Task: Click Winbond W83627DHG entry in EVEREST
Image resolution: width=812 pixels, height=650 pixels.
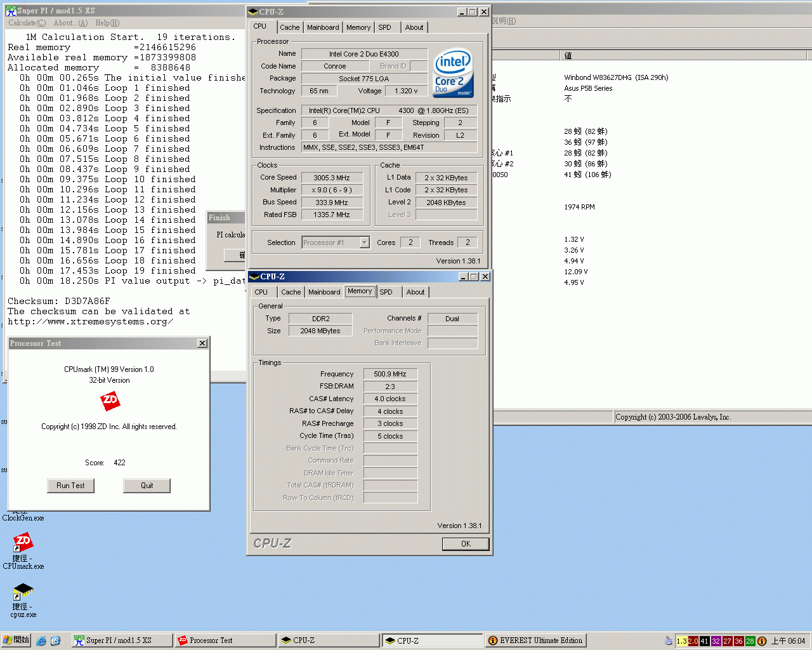Action: 616,77
